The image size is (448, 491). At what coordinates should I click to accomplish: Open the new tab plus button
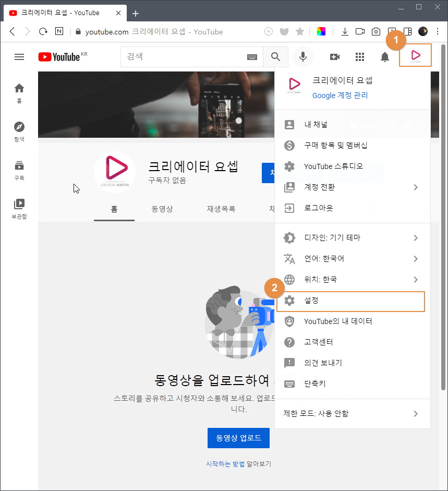click(135, 14)
